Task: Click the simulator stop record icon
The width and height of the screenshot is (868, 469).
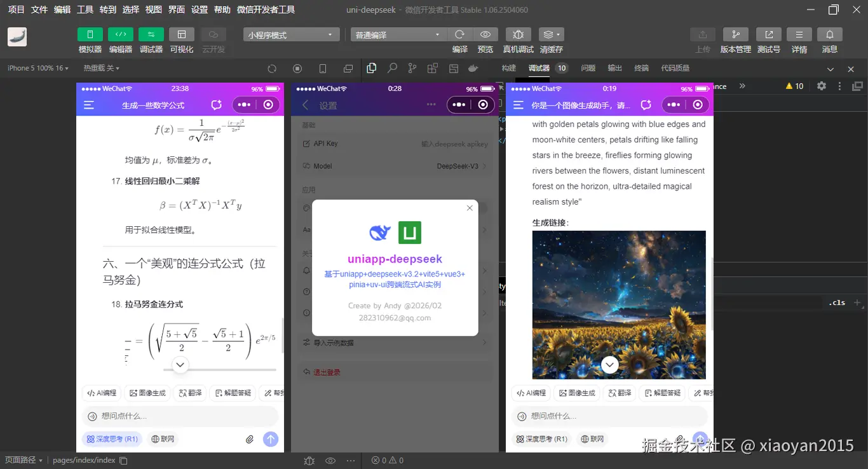Action: (297, 69)
